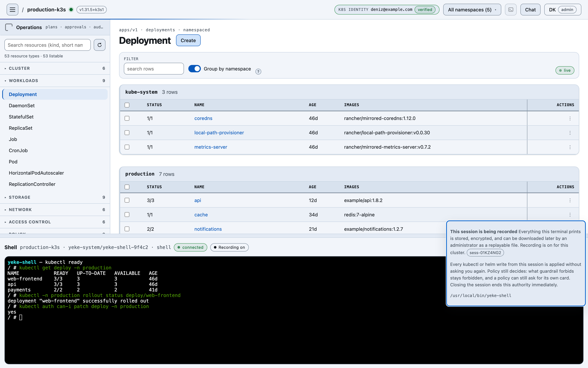Click the production-k3s cluster name

tap(46, 10)
